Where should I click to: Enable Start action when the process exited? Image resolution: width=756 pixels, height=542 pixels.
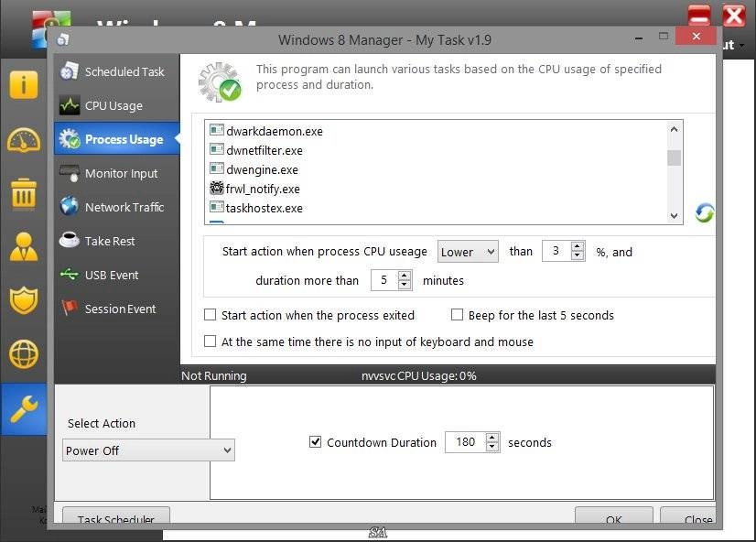pos(210,315)
